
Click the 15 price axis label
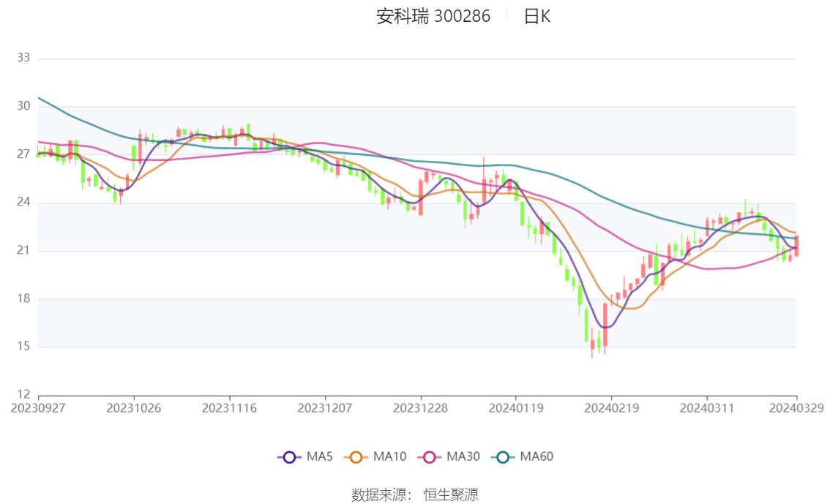(23, 347)
